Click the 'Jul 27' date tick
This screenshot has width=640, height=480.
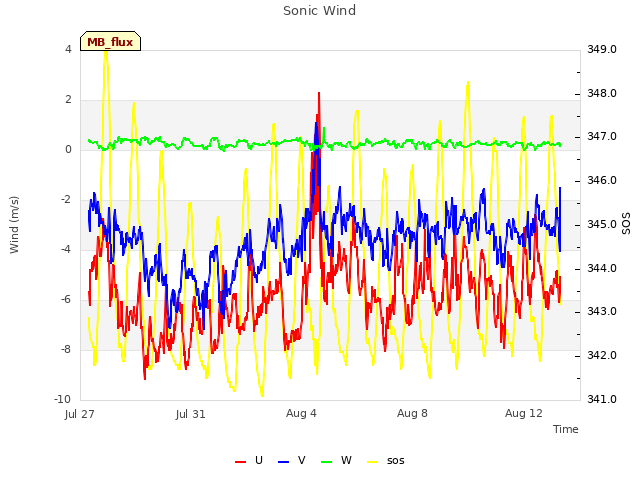(80, 414)
